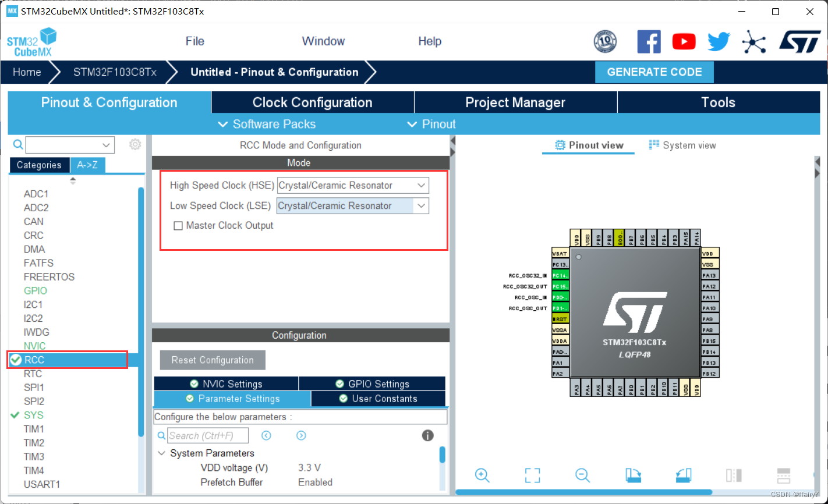This screenshot has height=504, width=828.
Task: Switch to the Project Manager tab
Action: pos(515,102)
